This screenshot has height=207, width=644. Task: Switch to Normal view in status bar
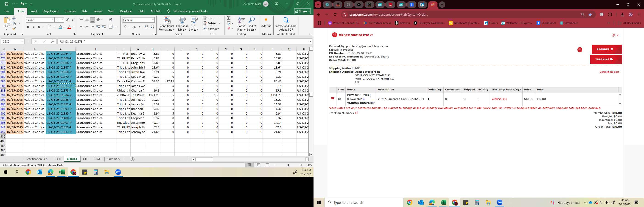coord(249,165)
